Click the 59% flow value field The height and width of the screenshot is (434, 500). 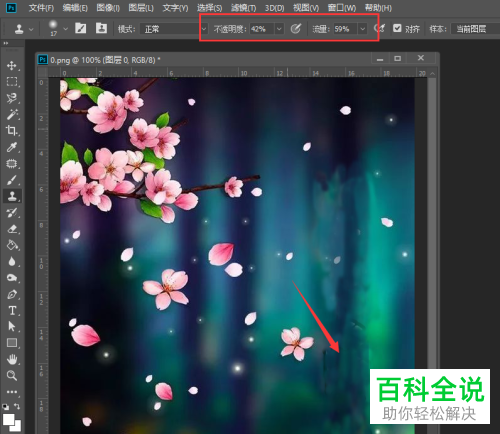pyautogui.click(x=345, y=29)
